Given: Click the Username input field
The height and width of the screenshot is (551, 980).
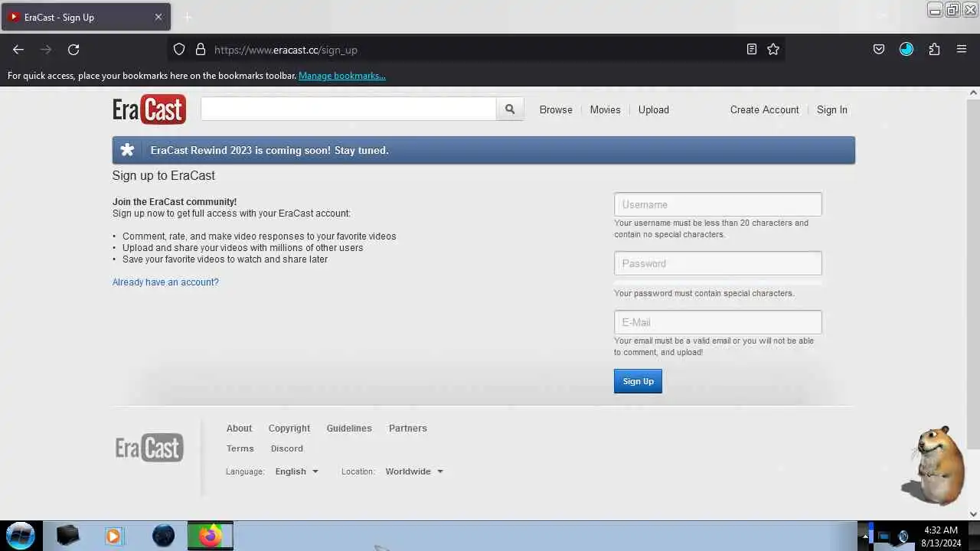Looking at the screenshot, I should point(718,204).
